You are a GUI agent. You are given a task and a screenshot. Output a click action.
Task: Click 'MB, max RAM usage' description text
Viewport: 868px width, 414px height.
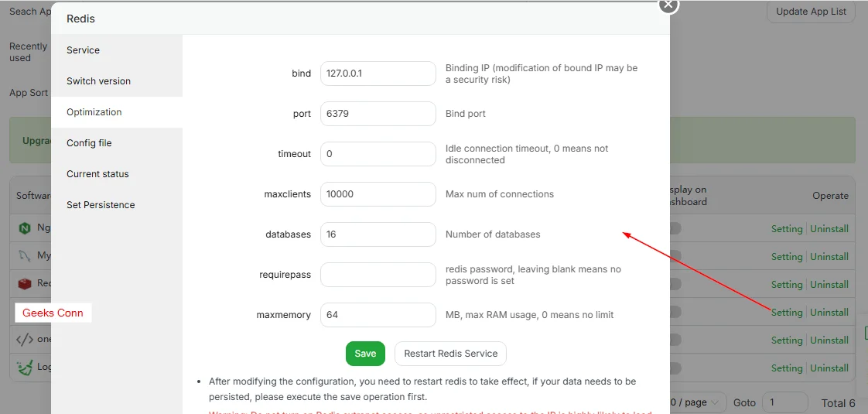[530, 315]
